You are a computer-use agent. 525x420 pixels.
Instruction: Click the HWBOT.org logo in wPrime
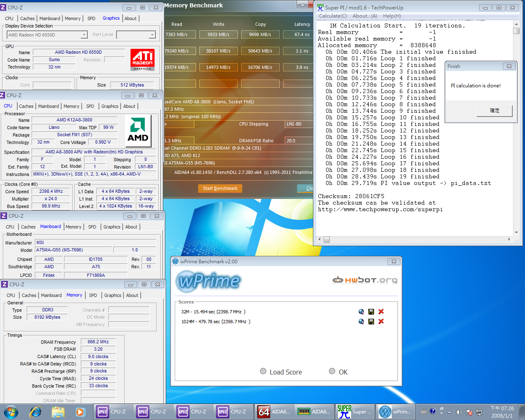pyautogui.click(x=365, y=280)
